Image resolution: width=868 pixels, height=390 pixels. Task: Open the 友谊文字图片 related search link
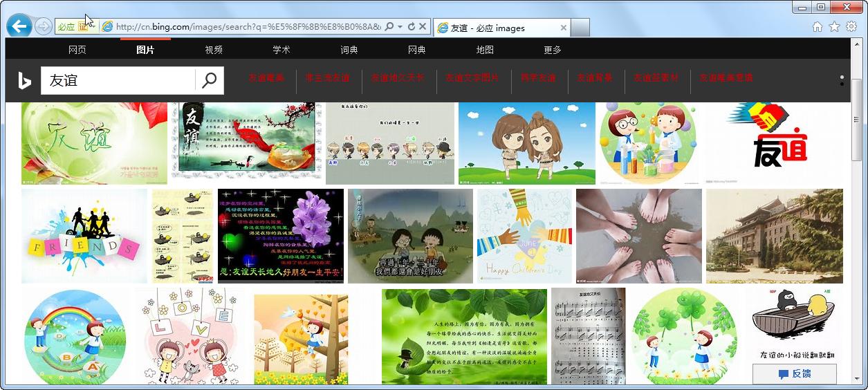[472, 78]
